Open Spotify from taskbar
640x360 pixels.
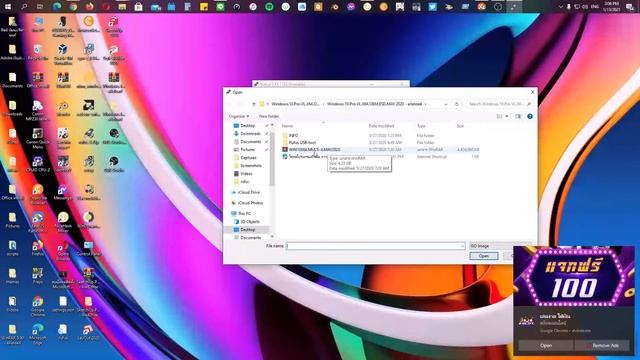pyautogui.click(x=269, y=7)
